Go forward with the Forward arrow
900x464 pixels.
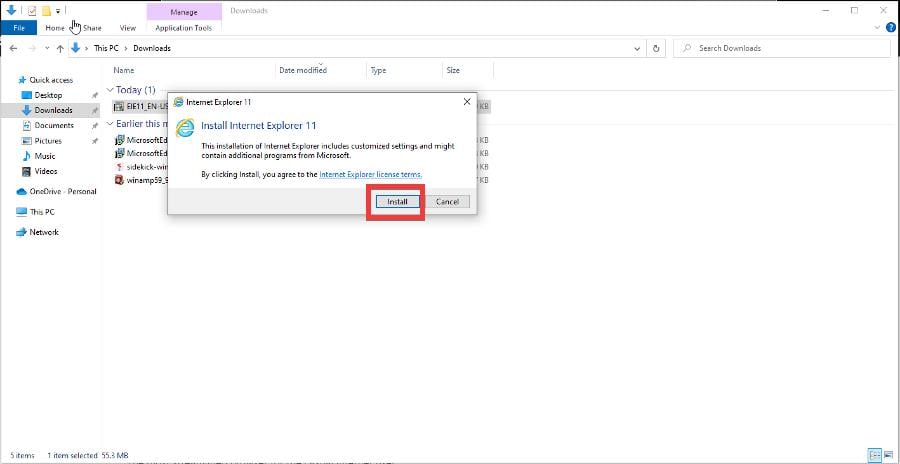pyautogui.click(x=32, y=49)
